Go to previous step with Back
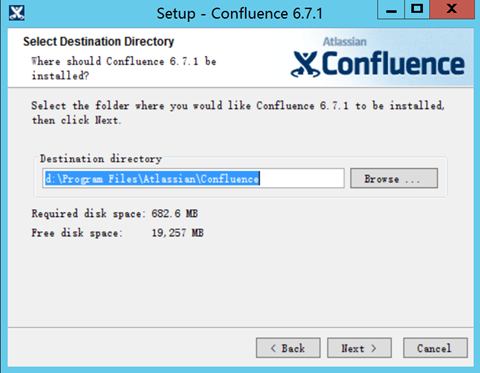 click(288, 348)
